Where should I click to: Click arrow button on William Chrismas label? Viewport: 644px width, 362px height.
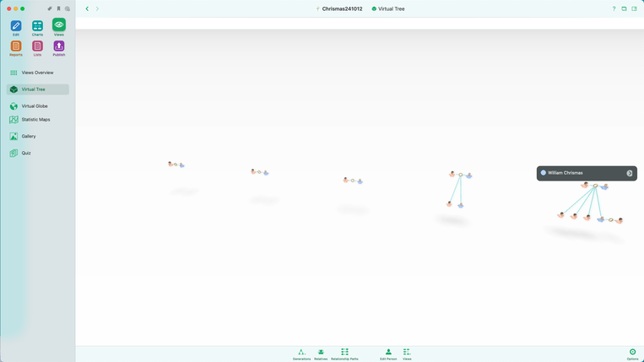tap(629, 173)
